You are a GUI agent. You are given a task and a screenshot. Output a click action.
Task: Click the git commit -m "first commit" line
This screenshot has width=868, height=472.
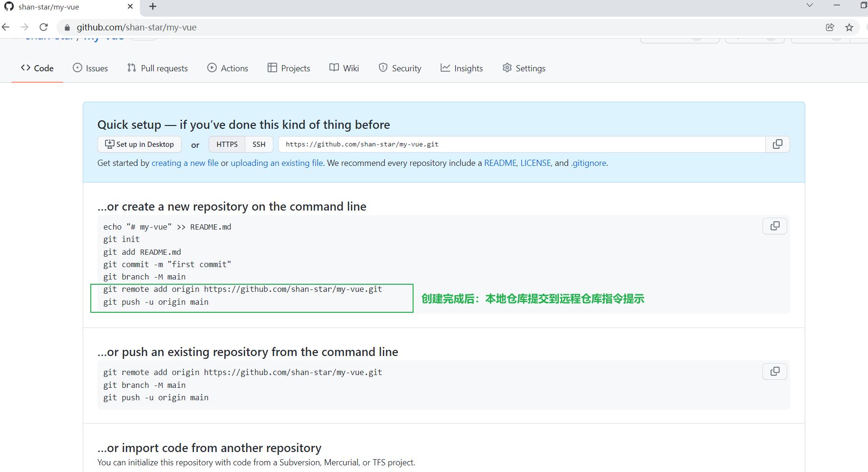[167, 264]
